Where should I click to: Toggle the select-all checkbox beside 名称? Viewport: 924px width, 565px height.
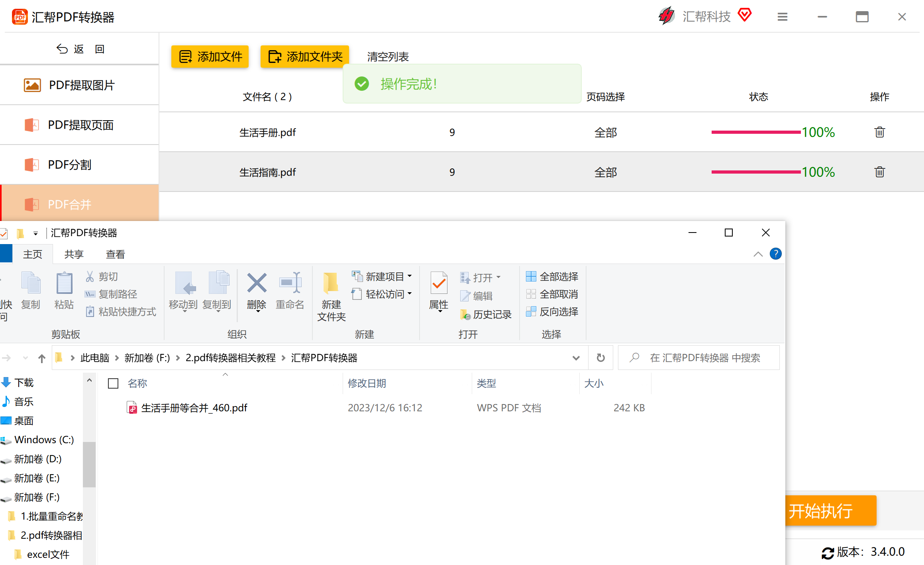(x=113, y=383)
